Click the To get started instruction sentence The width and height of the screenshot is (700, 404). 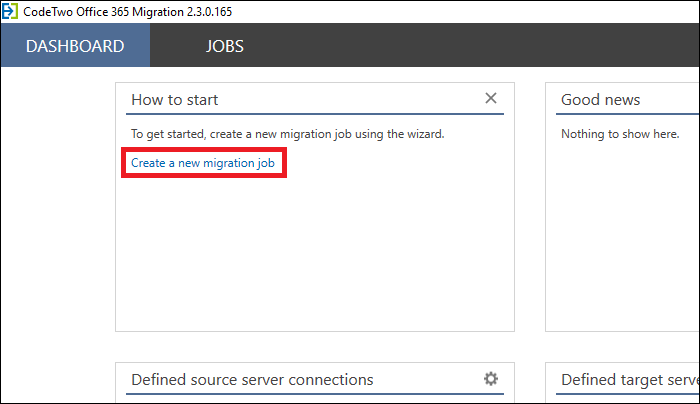[x=288, y=134]
